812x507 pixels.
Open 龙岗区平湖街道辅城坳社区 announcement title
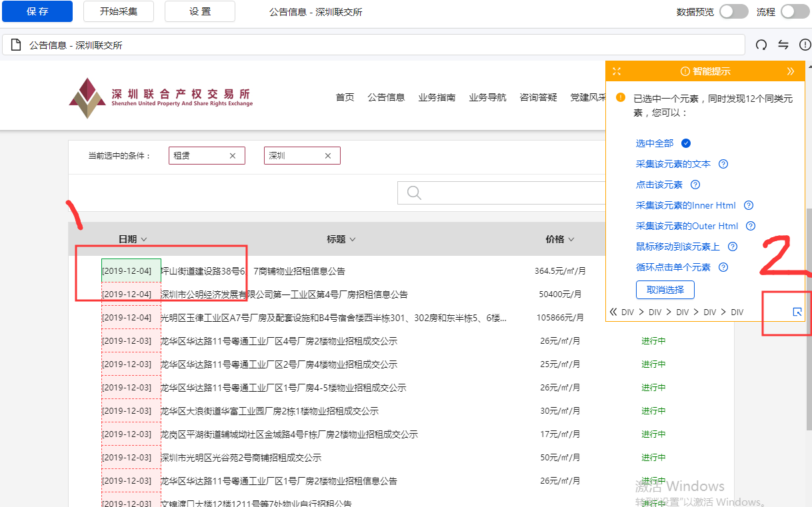[289, 434]
